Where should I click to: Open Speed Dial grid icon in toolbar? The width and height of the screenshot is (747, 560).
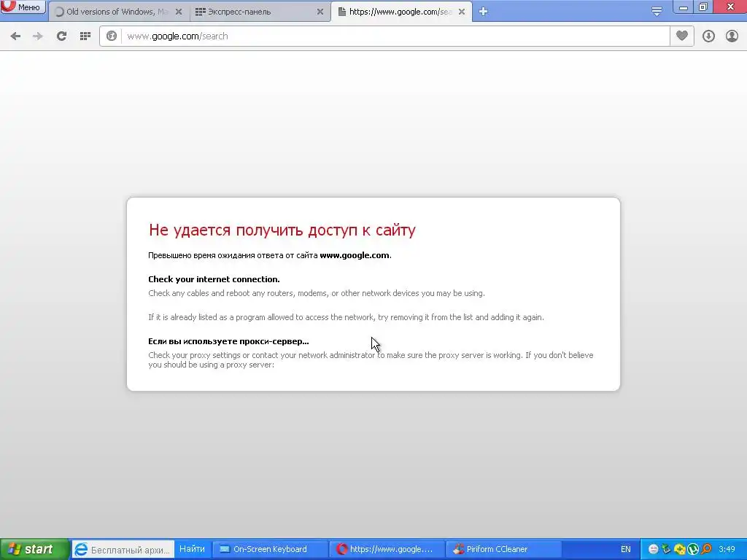[x=85, y=36]
